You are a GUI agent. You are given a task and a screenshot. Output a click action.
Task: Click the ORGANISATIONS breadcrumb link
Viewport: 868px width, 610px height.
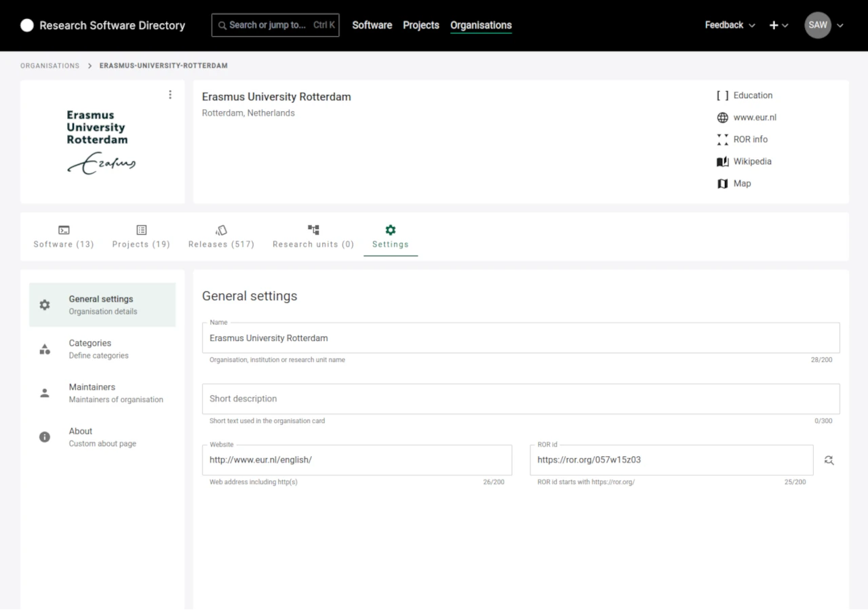coord(50,65)
